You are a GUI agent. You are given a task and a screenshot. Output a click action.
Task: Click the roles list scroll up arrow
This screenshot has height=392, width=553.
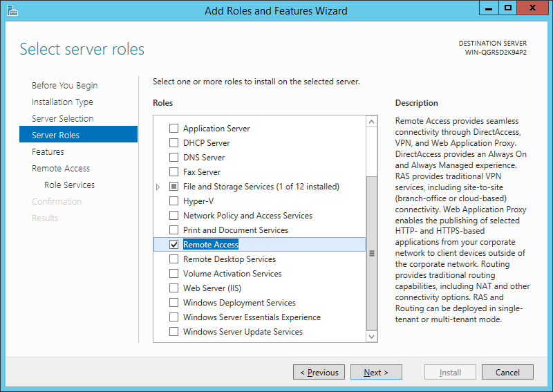click(x=371, y=122)
